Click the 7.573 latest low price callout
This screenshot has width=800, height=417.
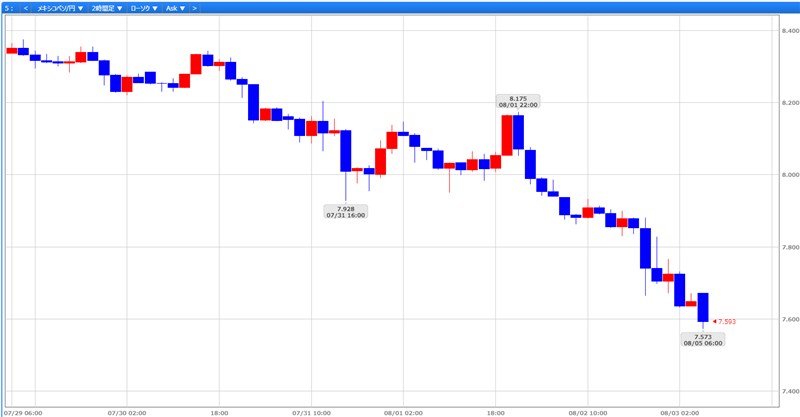coord(702,338)
